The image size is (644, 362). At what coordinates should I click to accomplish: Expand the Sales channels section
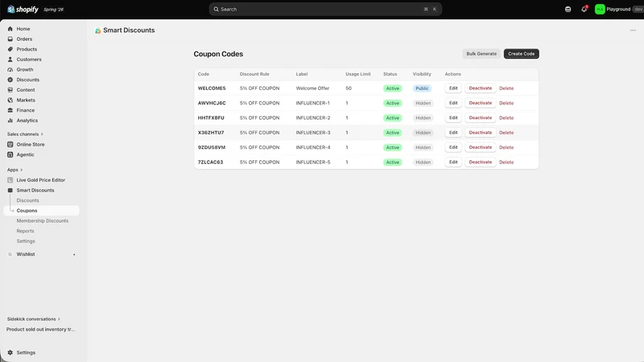point(25,134)
